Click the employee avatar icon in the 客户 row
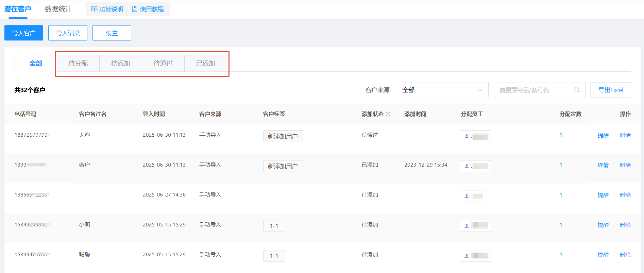Viewport: 644px width, 273px height. (x=467, y=166)
